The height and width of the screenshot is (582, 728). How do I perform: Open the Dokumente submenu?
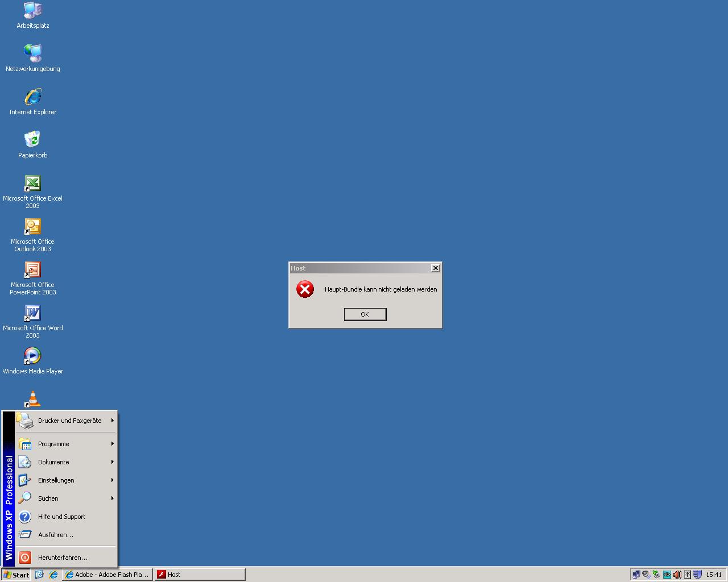[66, 462]
